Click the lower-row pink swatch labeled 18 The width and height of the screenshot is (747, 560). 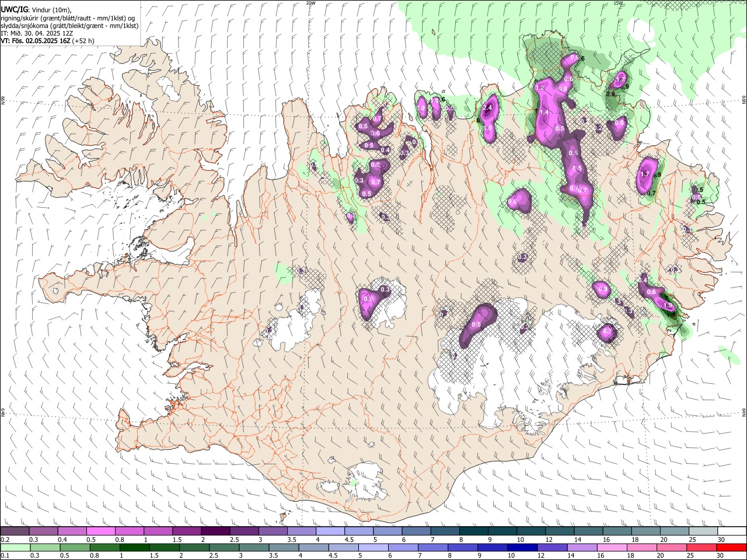click(642, 547)
